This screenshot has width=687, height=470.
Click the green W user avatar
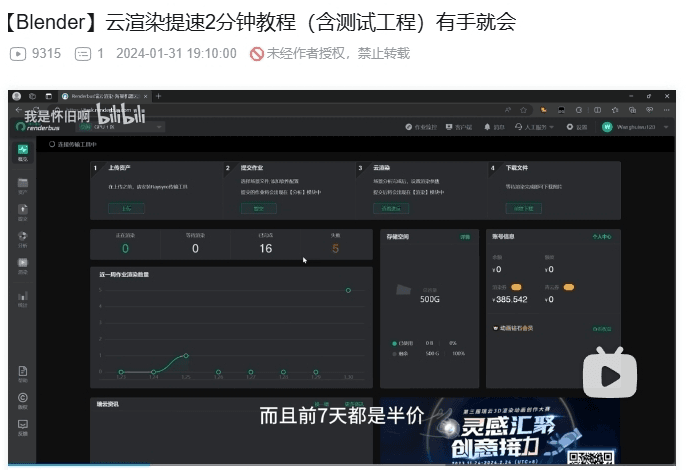click(607, 127)
